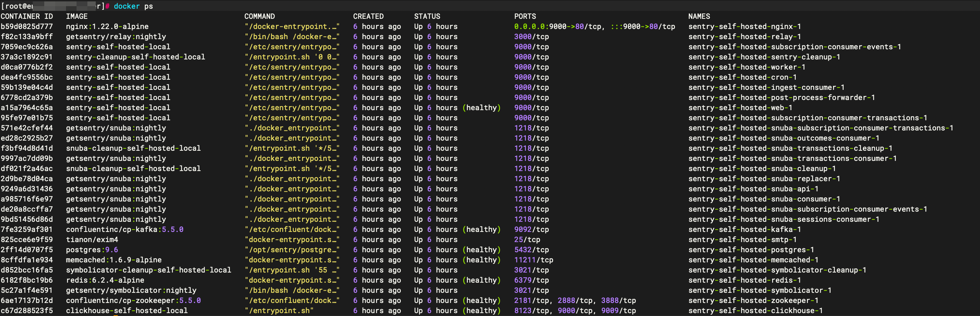Click name sentry-self-hosted-sentry-cleanup-1
The height and width of the screenshot is (316, 980).
[x=764, y=57]
